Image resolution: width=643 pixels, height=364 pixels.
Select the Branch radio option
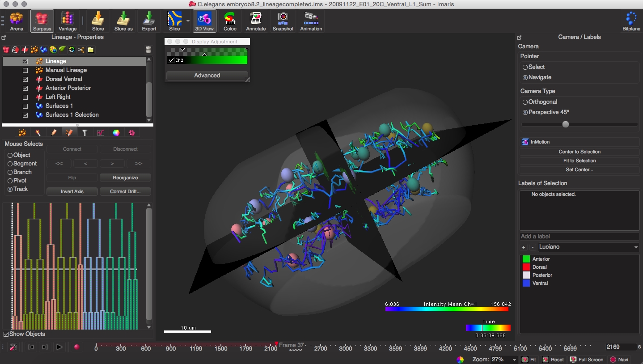[x=10, y=172]
